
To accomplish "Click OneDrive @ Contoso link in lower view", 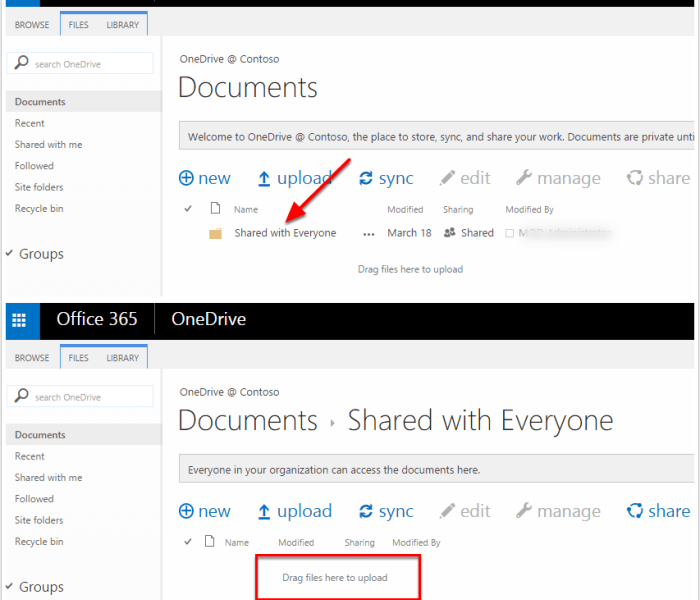I will tap(229, 392).
